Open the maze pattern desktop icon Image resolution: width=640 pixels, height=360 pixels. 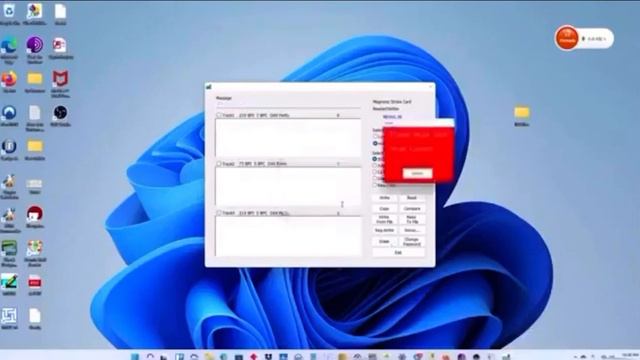click(x=9, y=316)
